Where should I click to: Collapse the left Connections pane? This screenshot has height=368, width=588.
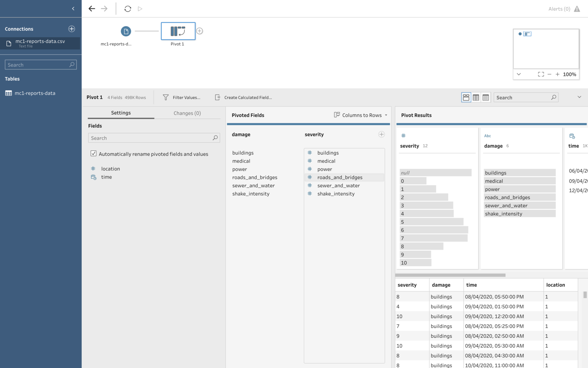[x=73, y=8]
